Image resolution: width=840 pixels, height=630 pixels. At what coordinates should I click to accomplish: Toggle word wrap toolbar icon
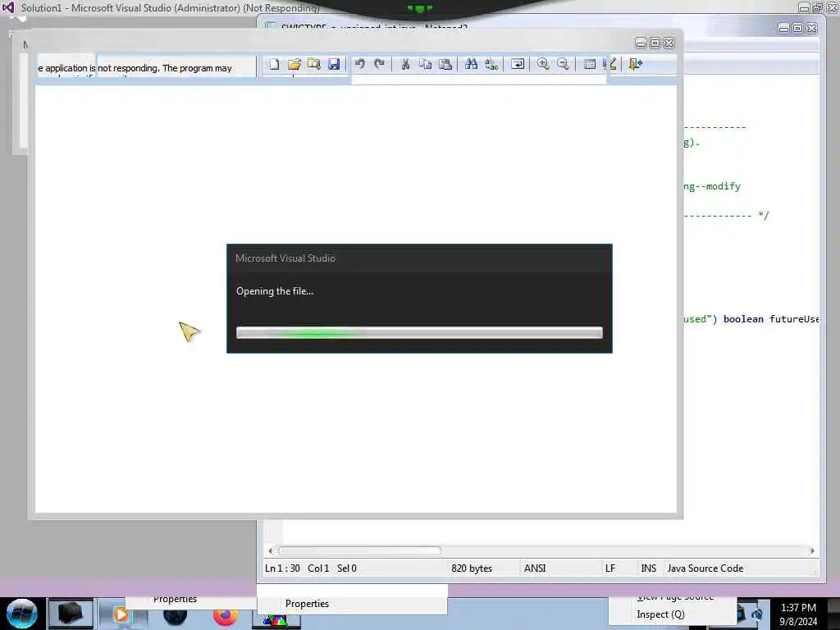518,64
